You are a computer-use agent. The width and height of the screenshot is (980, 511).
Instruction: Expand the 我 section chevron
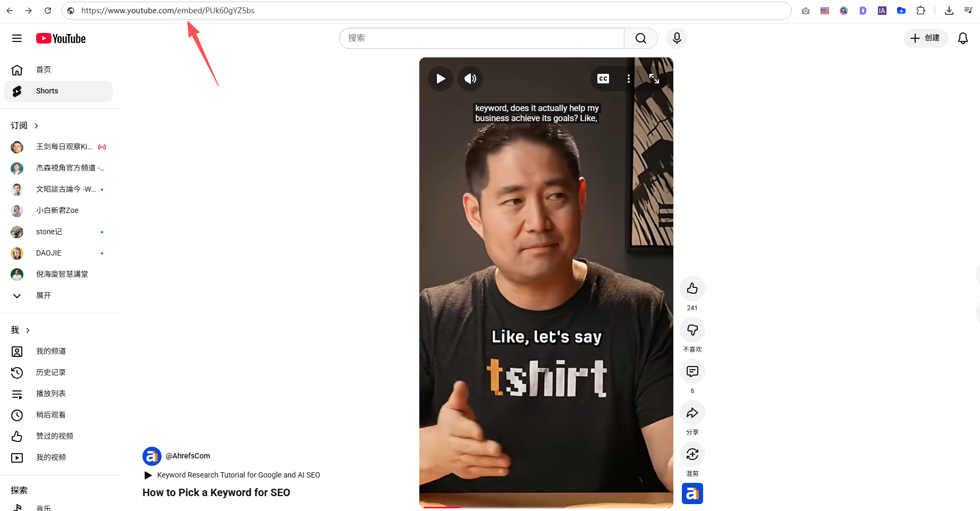(x=28, y=330)
